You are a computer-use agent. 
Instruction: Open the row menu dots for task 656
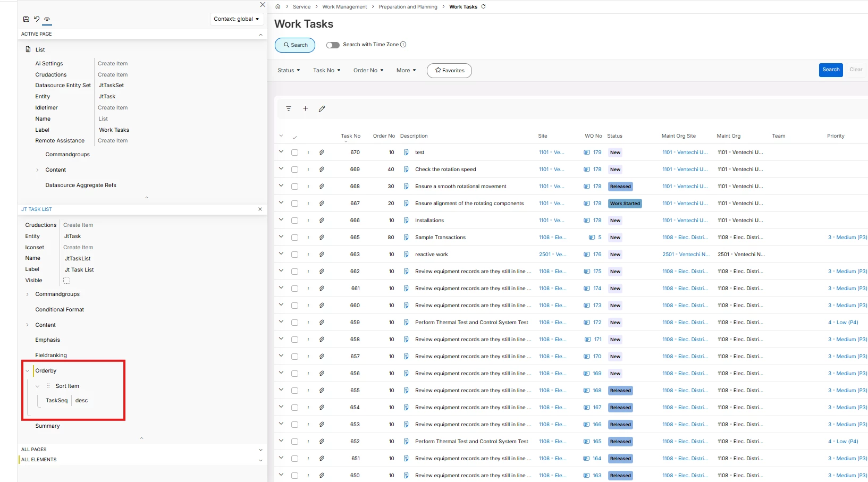(308, 374)
